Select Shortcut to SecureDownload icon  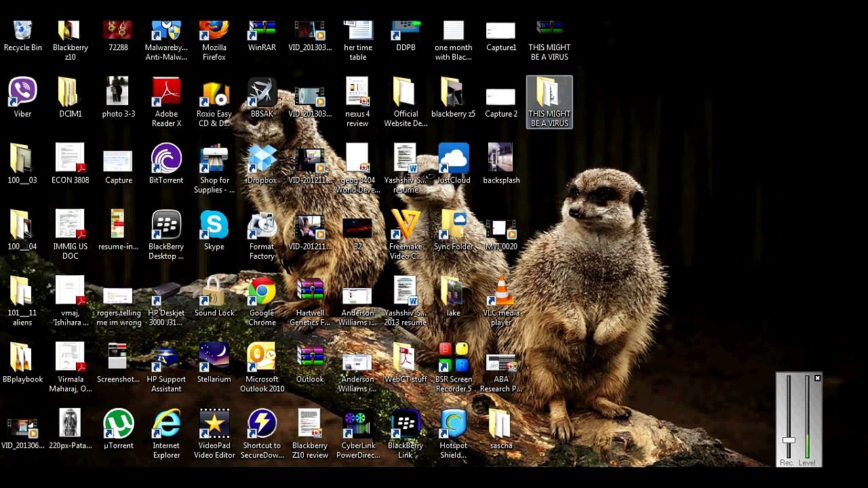pyautogui.click(x=262, y=435)
